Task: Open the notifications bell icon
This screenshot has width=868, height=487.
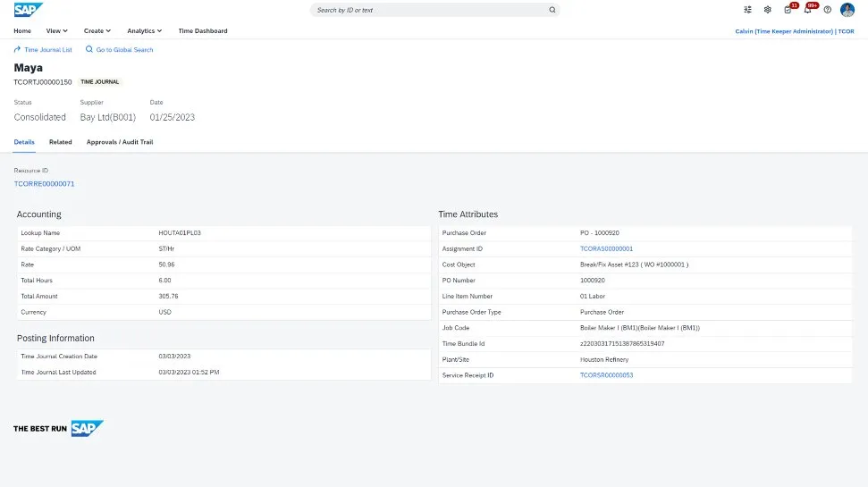Action: (x=807, y=10)
